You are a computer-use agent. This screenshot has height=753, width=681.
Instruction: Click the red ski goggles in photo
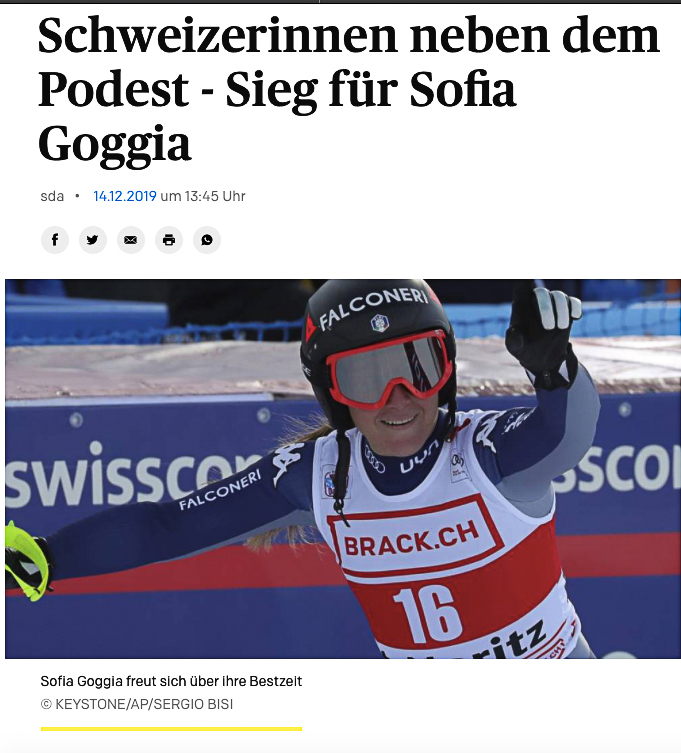[389, 369]
